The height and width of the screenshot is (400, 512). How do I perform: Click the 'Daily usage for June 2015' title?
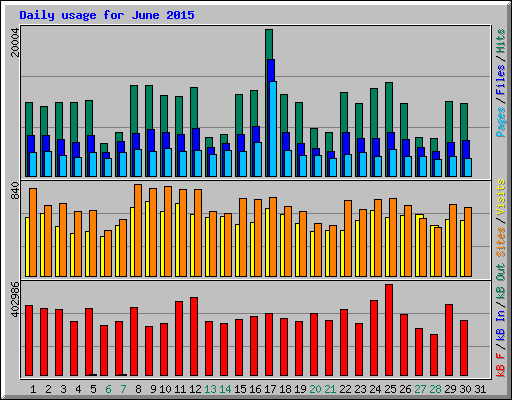[107, 15]
